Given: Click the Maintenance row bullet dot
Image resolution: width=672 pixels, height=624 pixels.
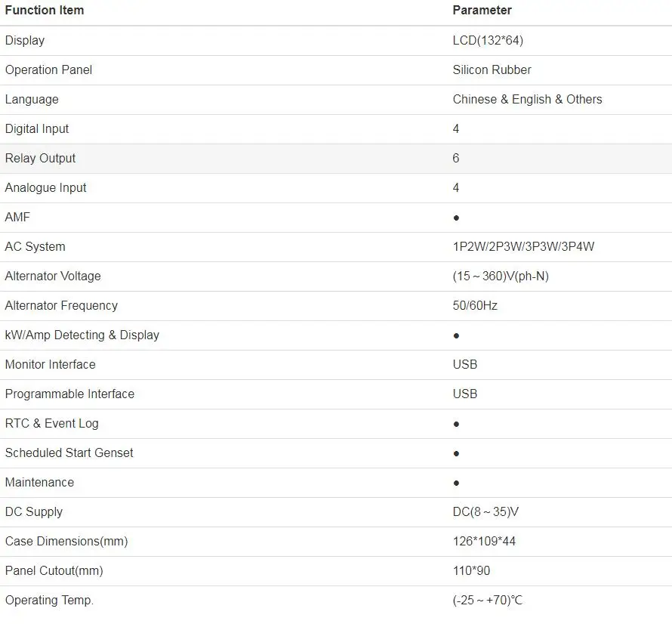Looking at the screenshot, I should pos(456,483).
